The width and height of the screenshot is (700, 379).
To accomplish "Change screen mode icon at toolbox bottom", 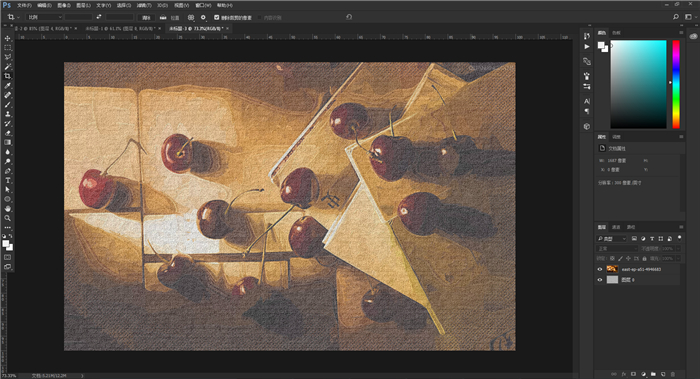I will (8, 267).
